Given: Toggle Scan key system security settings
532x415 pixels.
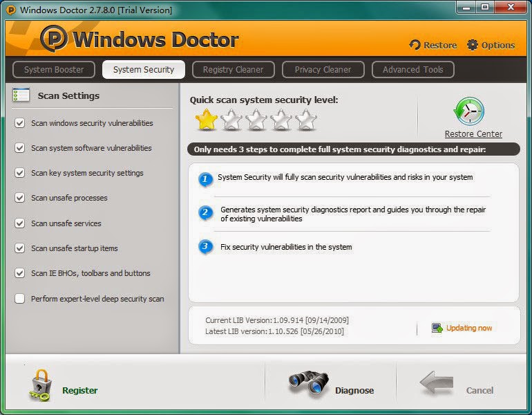Looking at the screenshot, I should click(x=19, y=173).
